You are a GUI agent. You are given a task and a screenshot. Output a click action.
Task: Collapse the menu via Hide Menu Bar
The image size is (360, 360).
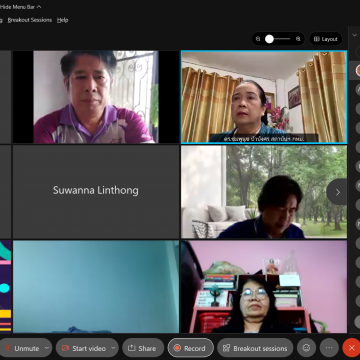click(21, 7)
